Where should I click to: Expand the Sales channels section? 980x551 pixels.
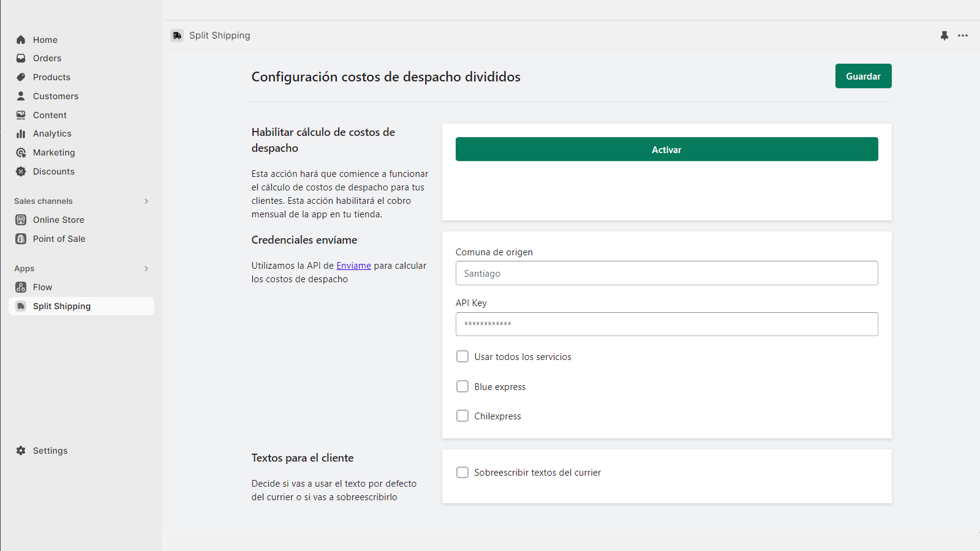point(146,201)
